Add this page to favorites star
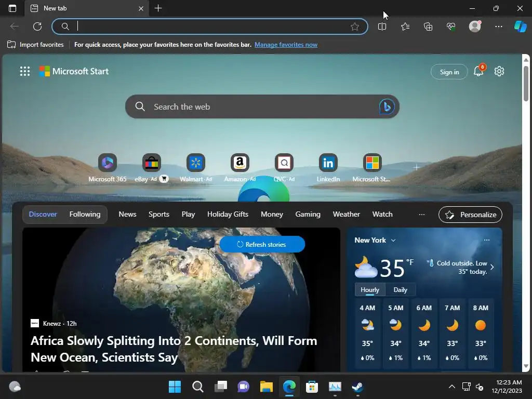The width and height of the screenshot is (532, 399). point(354,26)
